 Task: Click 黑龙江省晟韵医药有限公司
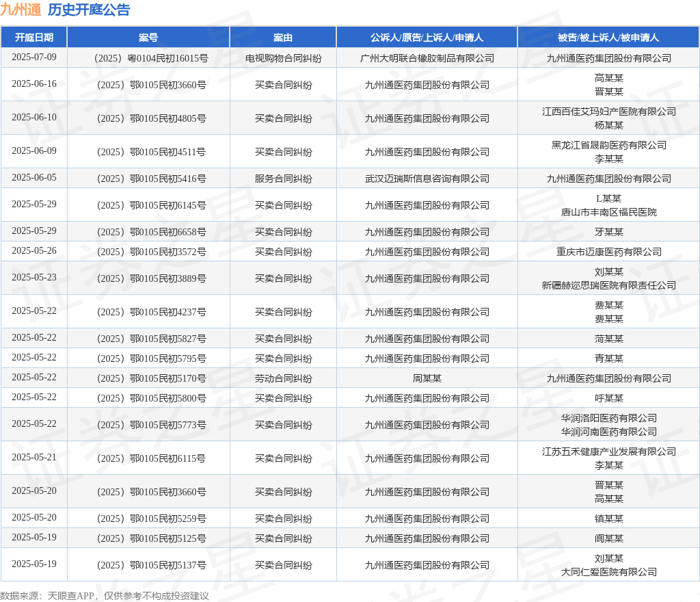[609, 145]
